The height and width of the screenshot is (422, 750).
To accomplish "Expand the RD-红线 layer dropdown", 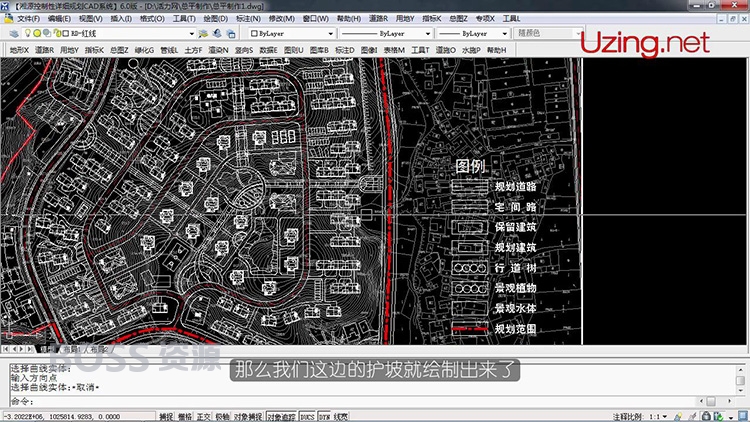I will (191, 33).
